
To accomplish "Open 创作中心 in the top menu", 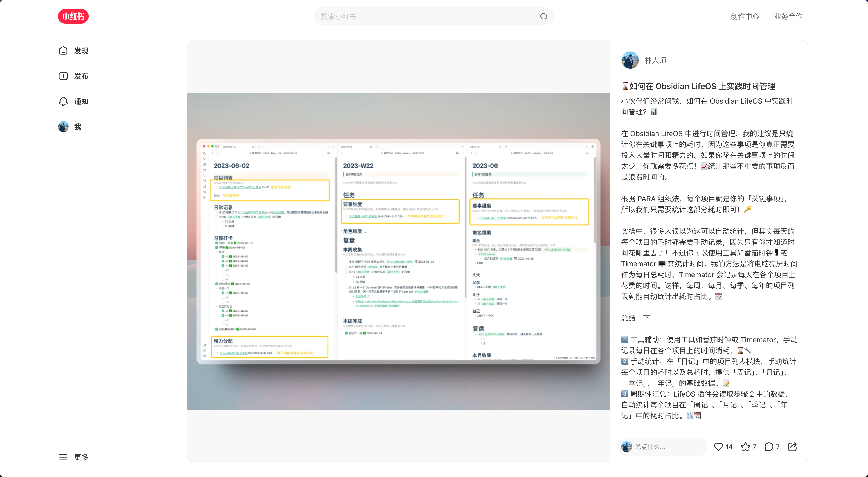I will click(745, 16).
